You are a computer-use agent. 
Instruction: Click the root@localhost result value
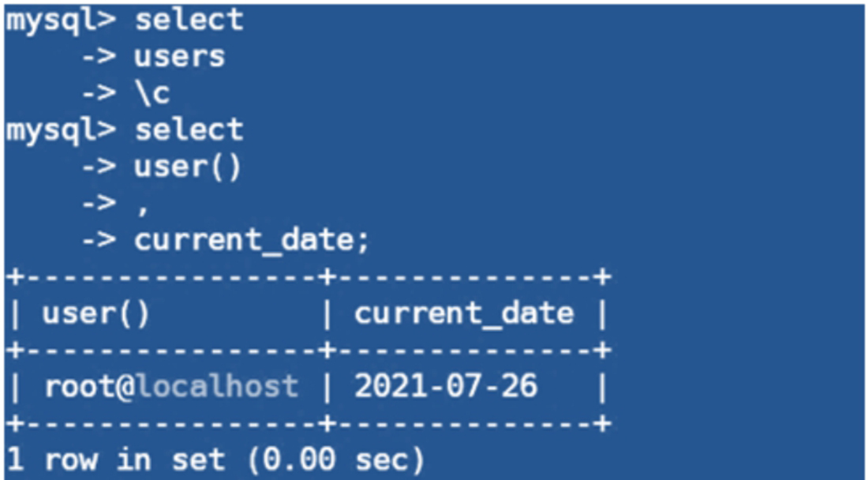pos(171,386)
